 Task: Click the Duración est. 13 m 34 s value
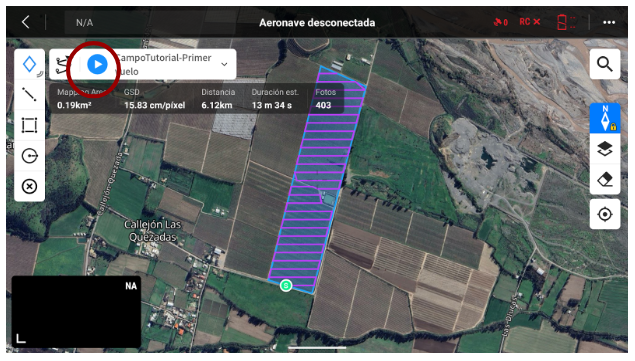click(272, 105)
